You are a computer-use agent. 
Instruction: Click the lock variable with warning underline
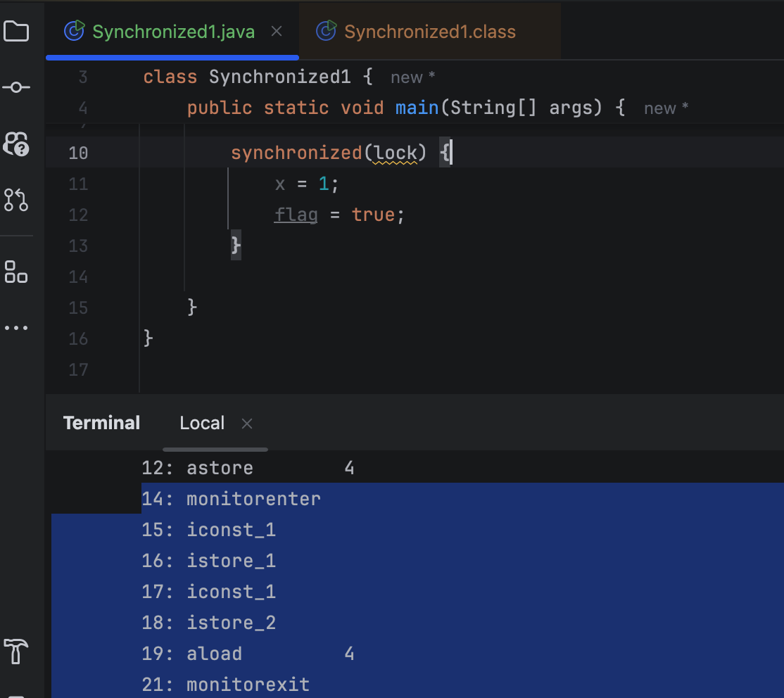pyautogui.click(x=396, y=153)
